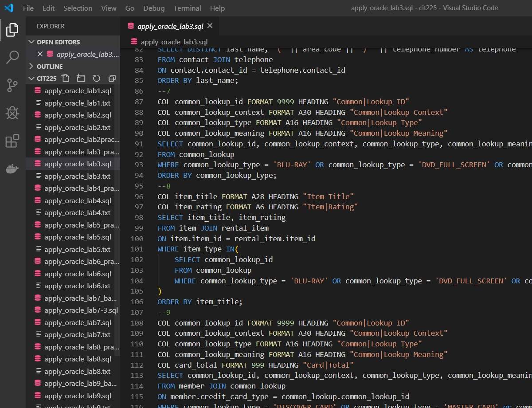
Task: Open the View menu
Action: [x=109, y=8]
